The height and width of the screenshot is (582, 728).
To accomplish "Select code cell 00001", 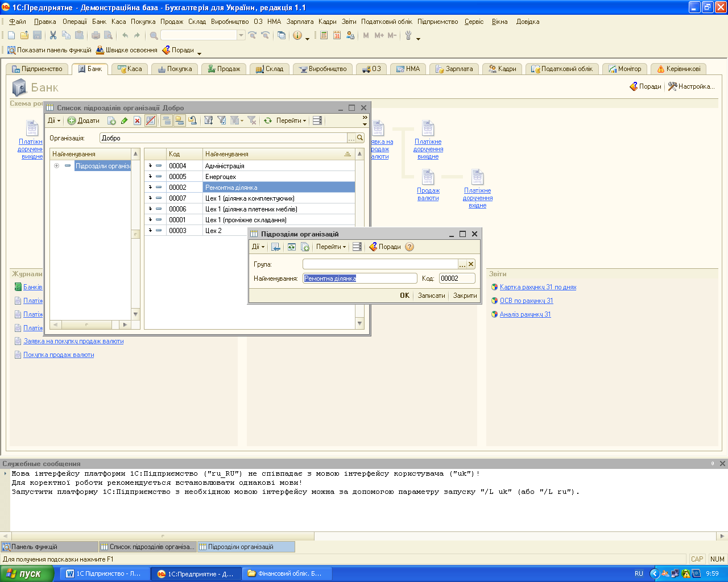I will (x=184, y=220).
